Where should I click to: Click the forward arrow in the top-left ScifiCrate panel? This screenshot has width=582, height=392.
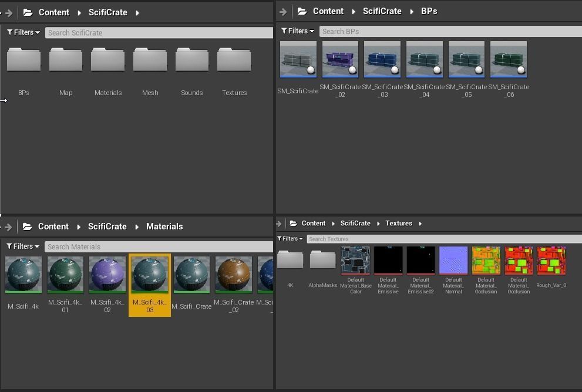click(9, 13)
